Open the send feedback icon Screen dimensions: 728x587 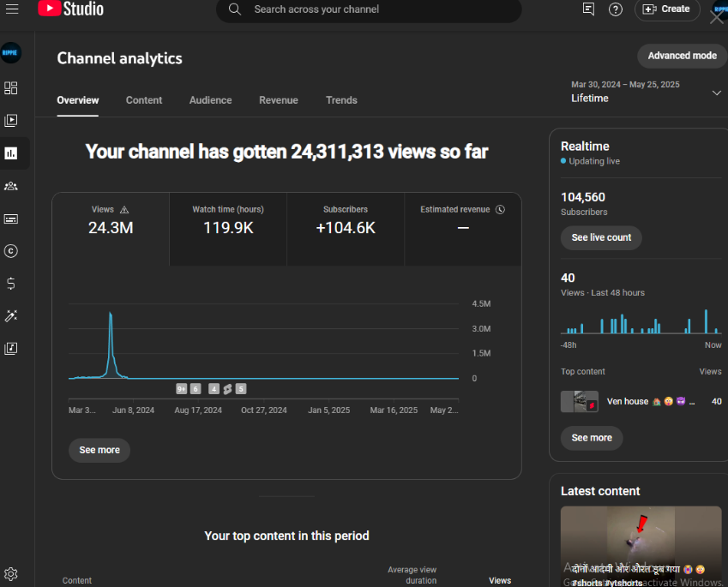(x=588, y=9)
